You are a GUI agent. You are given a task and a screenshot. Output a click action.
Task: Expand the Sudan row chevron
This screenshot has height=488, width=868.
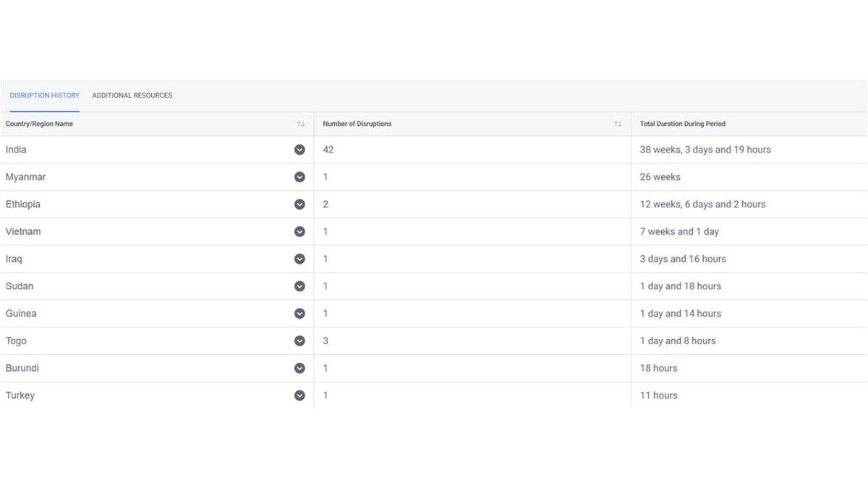pos(299,286)
